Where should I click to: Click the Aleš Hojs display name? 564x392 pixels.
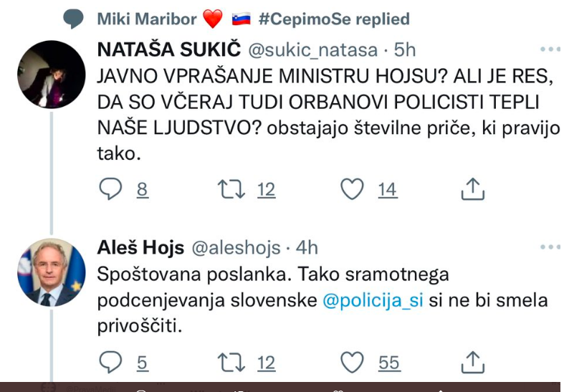[x=140, y=247]
